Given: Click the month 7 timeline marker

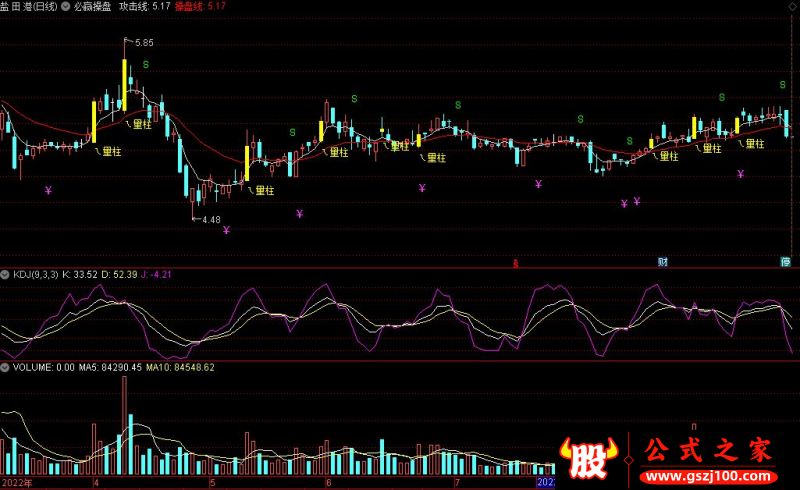Looking at the screenshot, I should 457,482.
